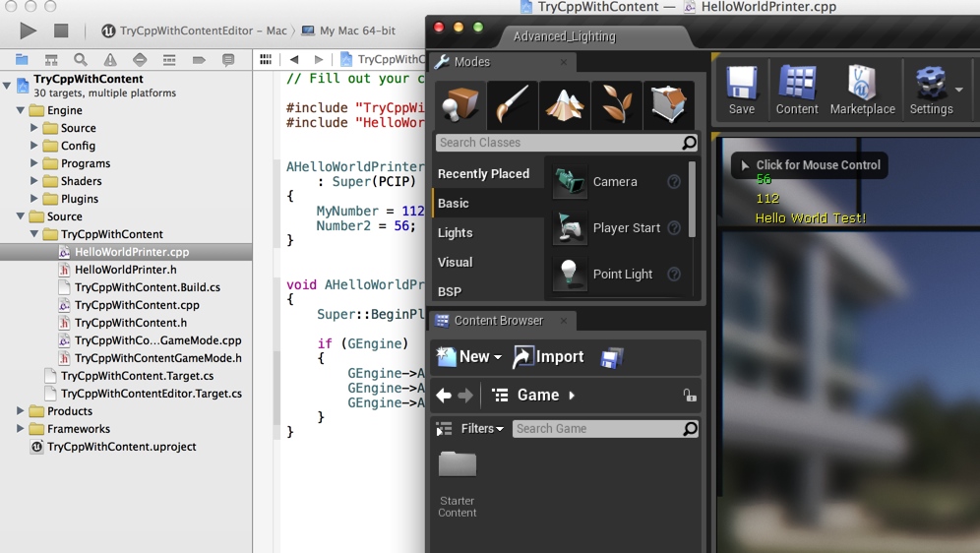Select the Basic category
Image resolution: width=980 pixels, height=553 pixels.
tap(487, 203)
